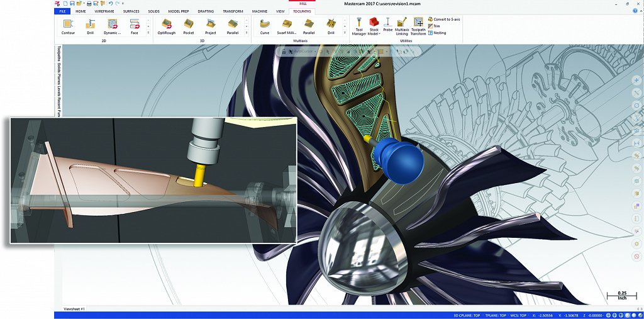Select the Viewsheet #1 tab
644x319 pixels.
(74, 309)
